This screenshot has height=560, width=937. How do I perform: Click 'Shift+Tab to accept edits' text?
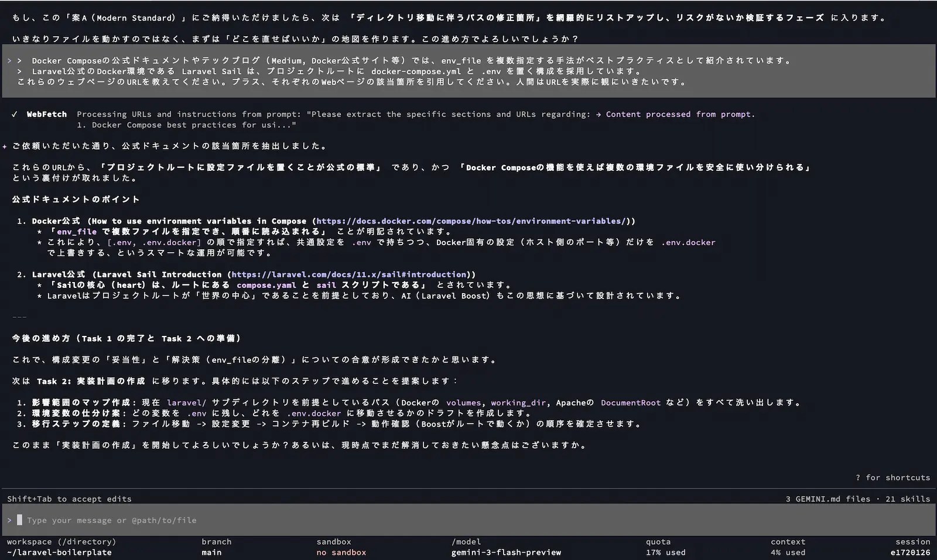click(x=69, y=499)
